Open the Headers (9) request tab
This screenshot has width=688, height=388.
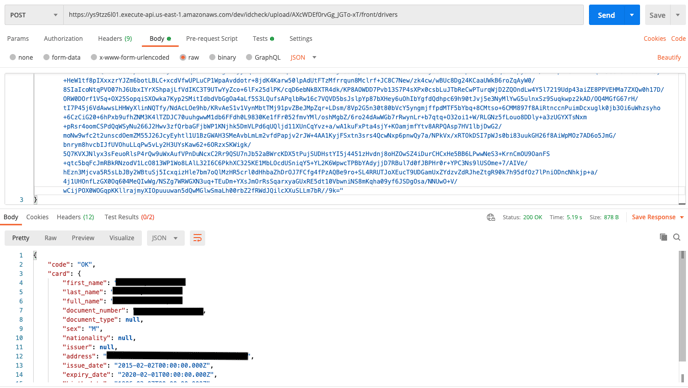point(115,39)
